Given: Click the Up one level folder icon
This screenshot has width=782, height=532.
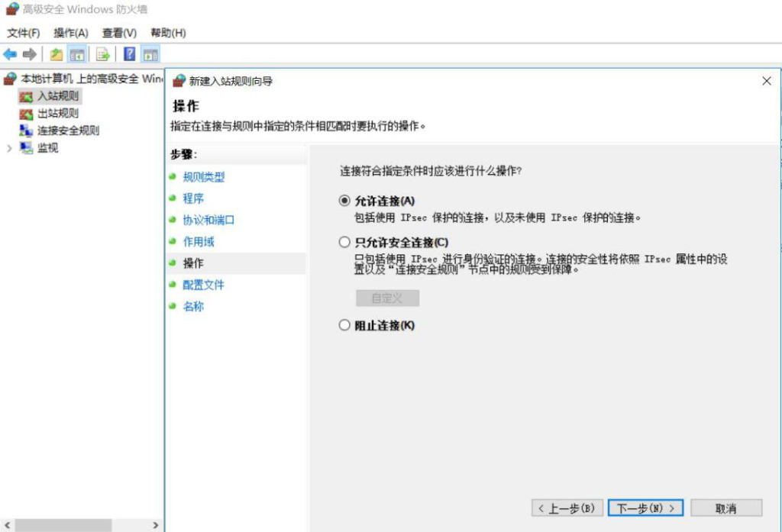Looking at the screenshot, I should point(57,54).
